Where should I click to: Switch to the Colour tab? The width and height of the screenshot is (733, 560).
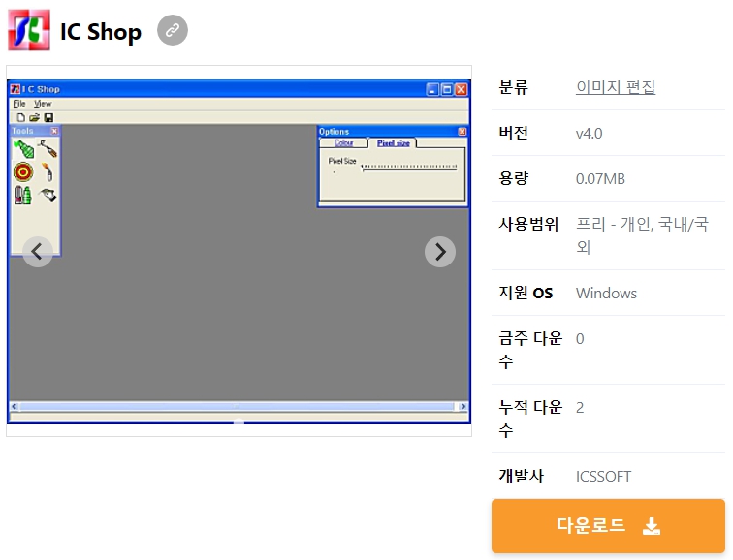(x=343, y=143)
